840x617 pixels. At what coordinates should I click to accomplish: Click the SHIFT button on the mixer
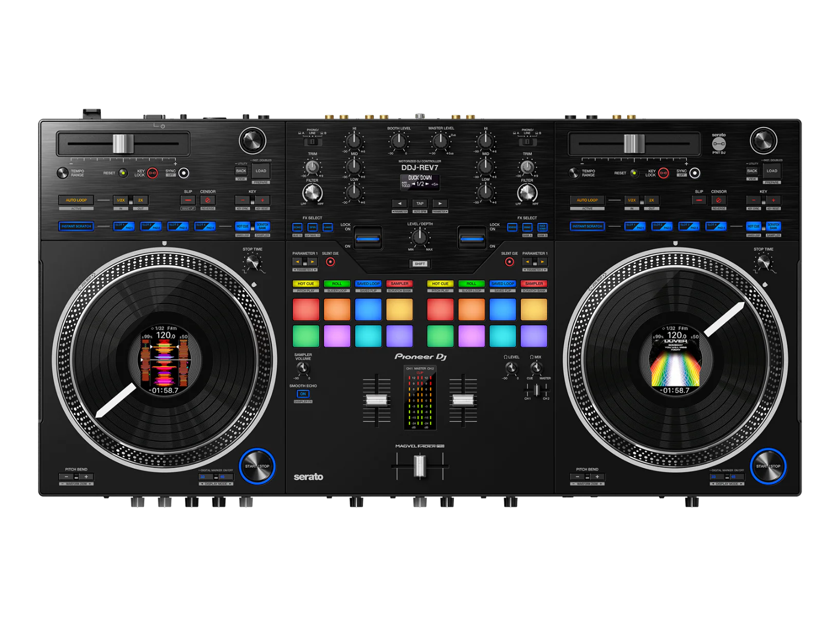[x=420, y=264]
